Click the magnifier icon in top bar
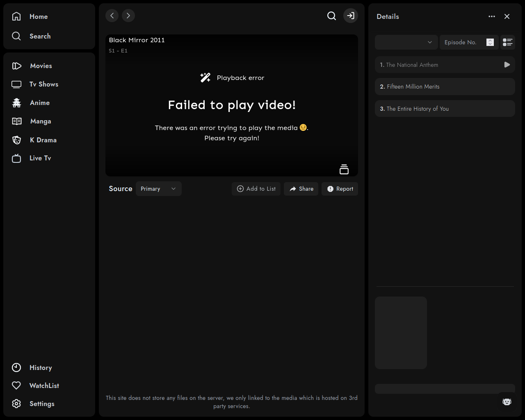525x420 pixels. 331,16
